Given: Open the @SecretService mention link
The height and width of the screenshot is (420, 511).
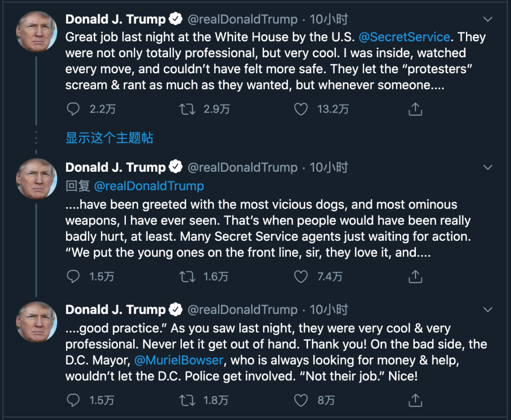Looking at the screenshot, I should [x=404, y=37].
